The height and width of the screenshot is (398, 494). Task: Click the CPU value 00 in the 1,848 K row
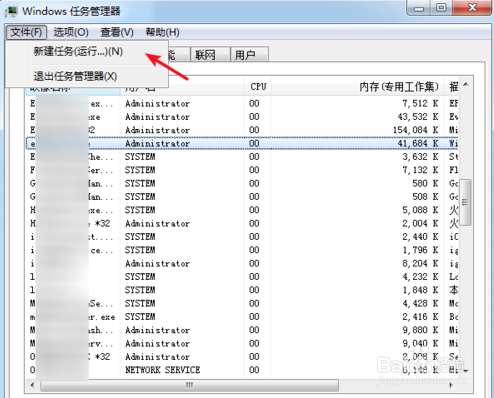[254, 290]
